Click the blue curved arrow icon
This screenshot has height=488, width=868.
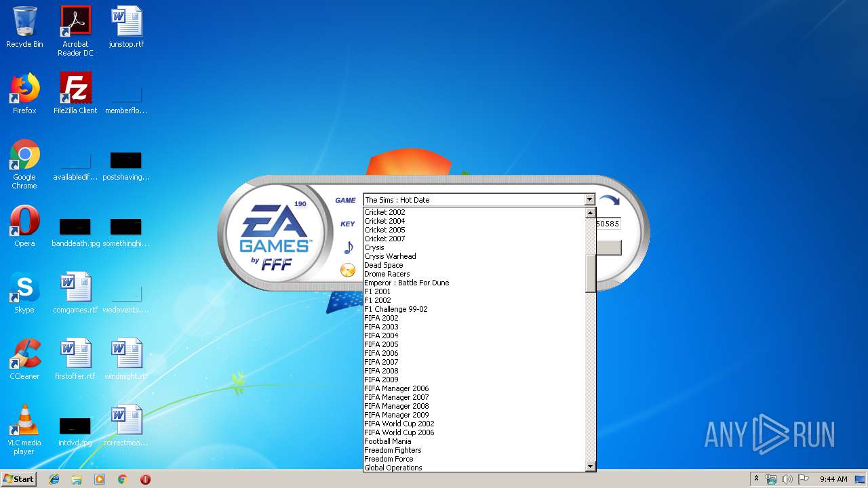609,201
